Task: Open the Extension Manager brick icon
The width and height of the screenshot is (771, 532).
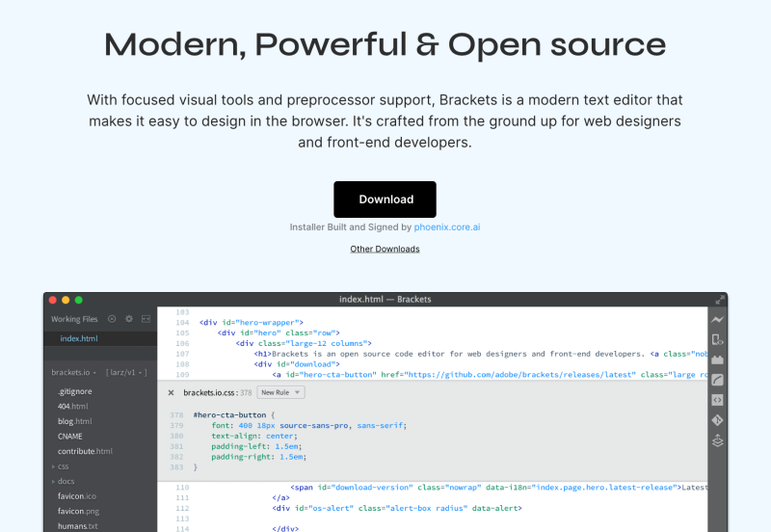Action: pos(717,359)
